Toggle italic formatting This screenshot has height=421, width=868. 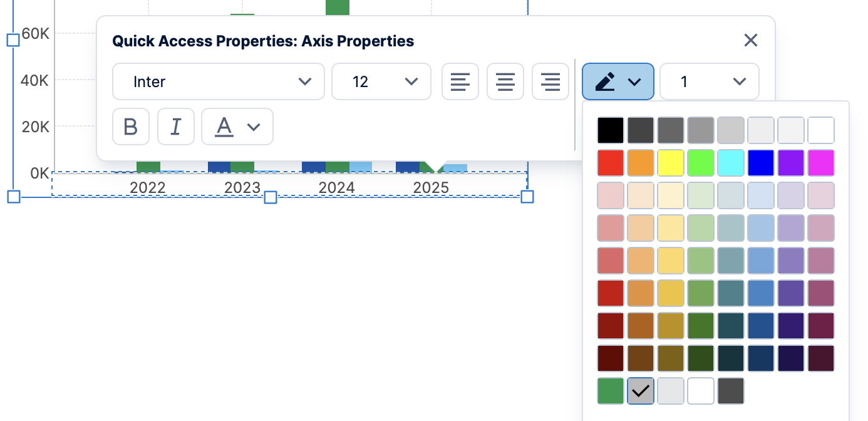tap(176, 127)
